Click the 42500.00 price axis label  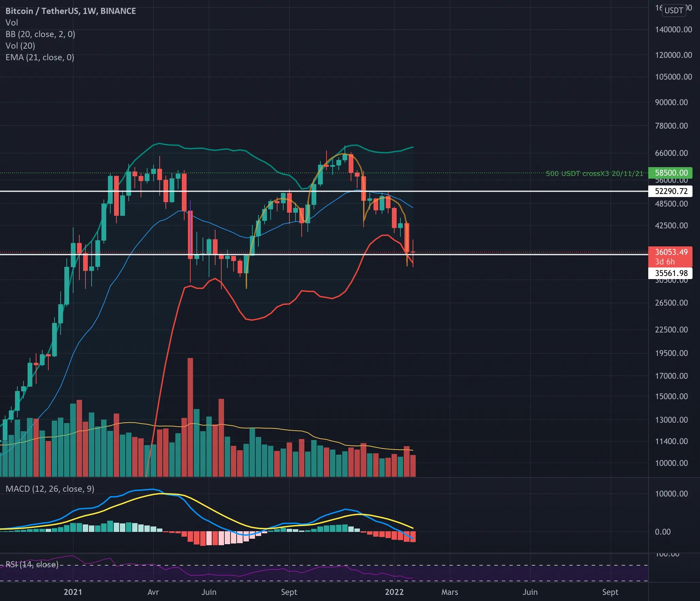click(671, 225)
